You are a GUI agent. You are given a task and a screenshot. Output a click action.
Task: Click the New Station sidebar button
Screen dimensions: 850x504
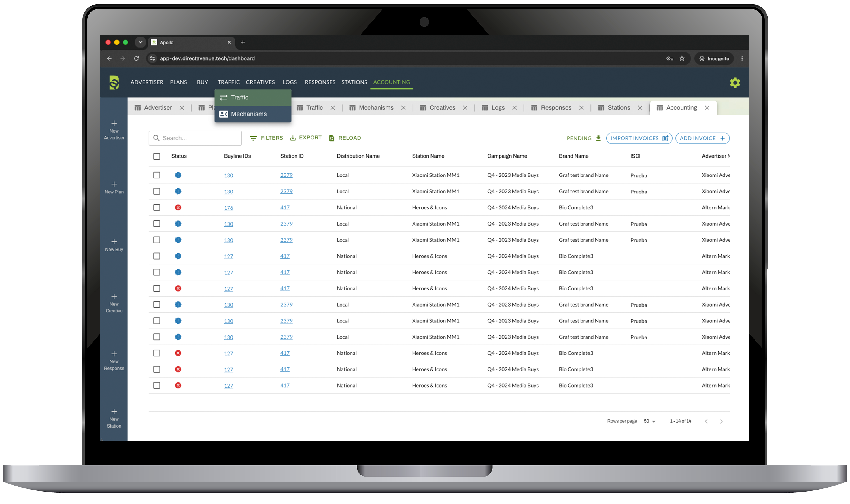pos(114,418)
